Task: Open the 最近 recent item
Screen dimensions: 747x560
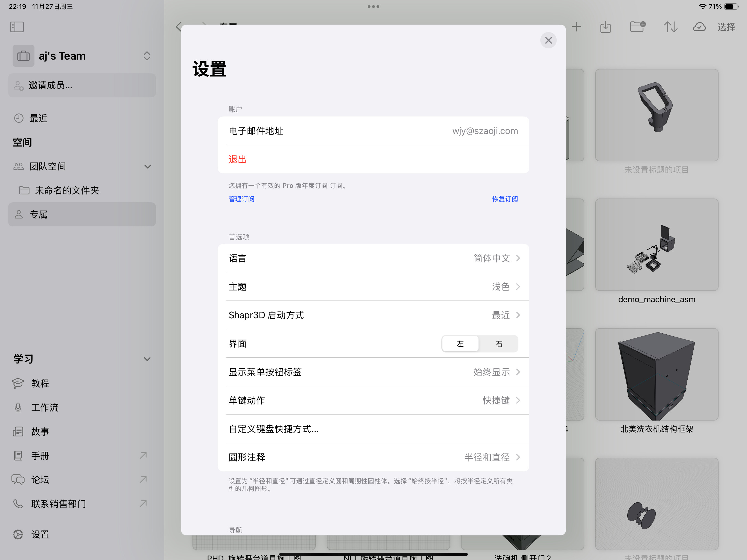Action: click(38, 118)
